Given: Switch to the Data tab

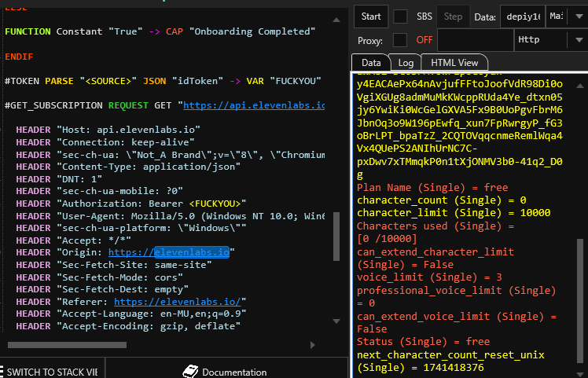Looking at the screenshot, I should pyautogui.click(x=371, y=63).
